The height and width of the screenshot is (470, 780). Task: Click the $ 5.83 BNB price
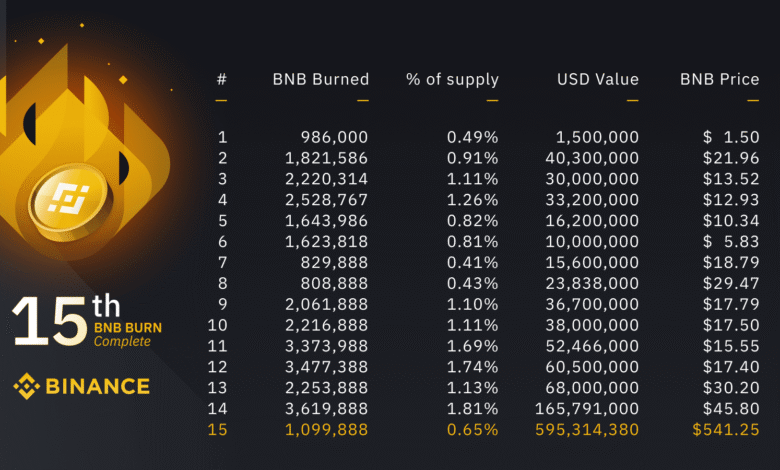[731, 241]
